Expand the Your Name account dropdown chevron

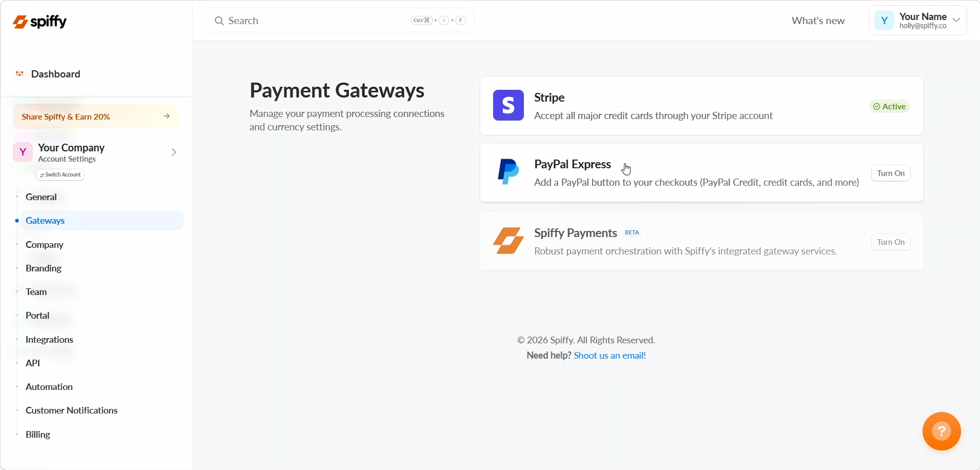click(x=956, y=20)
